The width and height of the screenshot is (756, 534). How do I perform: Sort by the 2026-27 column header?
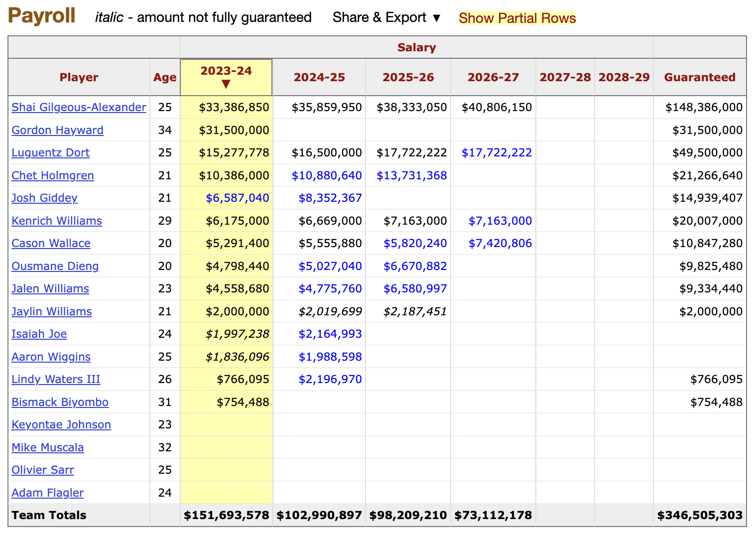[x=493, y=77]
